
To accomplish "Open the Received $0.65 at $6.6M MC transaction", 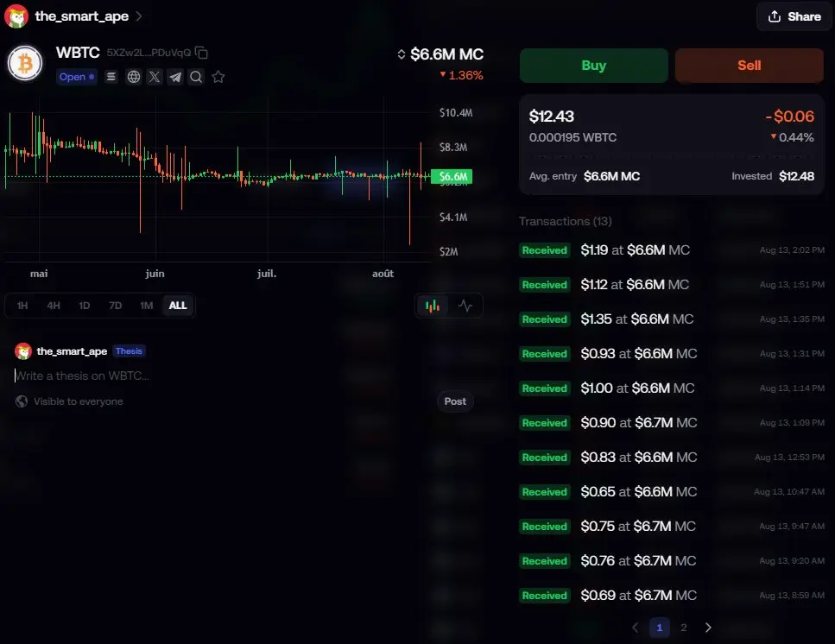I will 672,492.
